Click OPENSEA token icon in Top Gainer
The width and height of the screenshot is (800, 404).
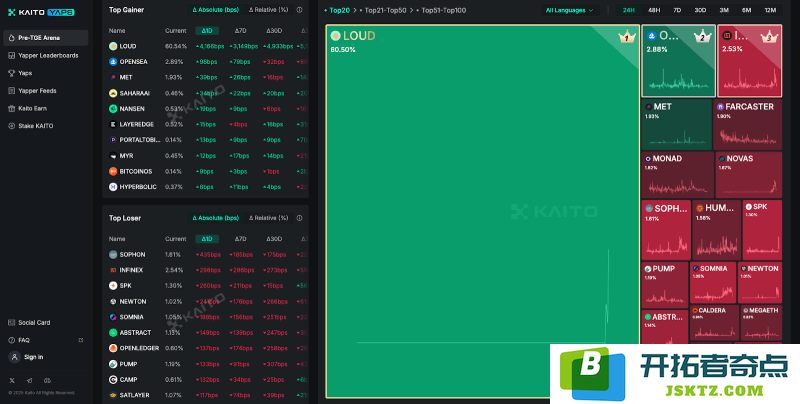(113, 62)
